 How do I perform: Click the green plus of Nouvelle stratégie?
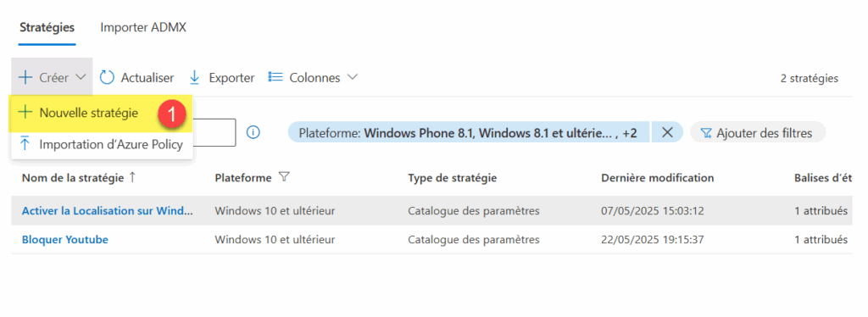coord(25,112)
